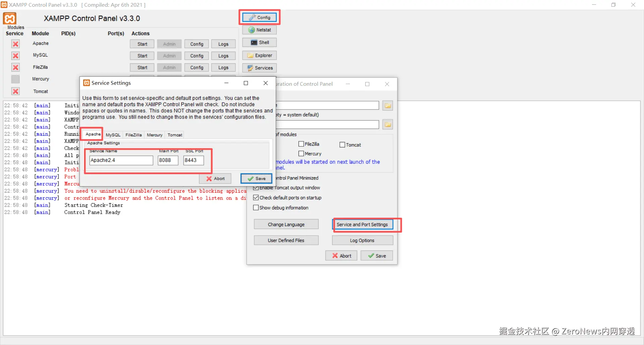This screenshot has width=644, height=345.
Task: Click the Tomcat service install X icon
Action: point(15,91)
